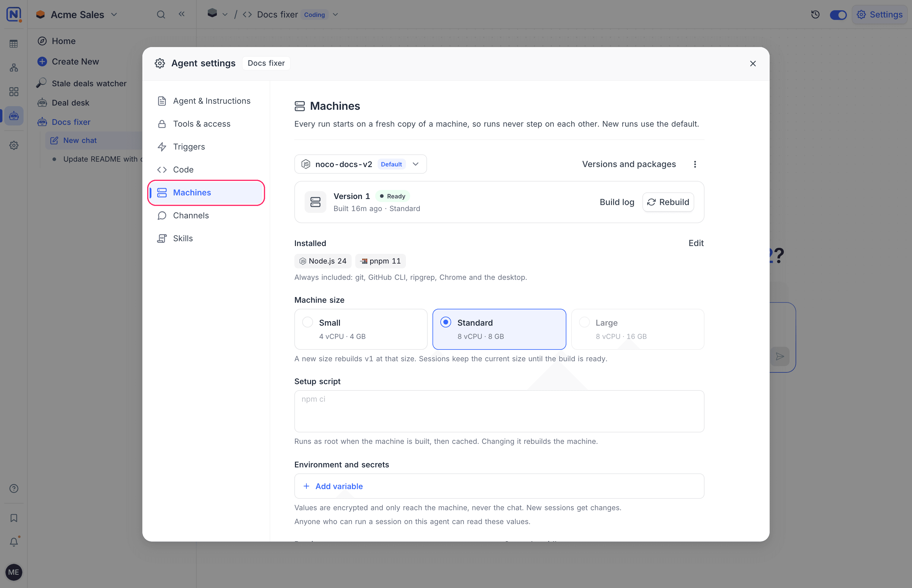Image resolution: width=912 pixels, height=588 pixels.
Task: Open the Channels settings tab
Action: point(206,215)
